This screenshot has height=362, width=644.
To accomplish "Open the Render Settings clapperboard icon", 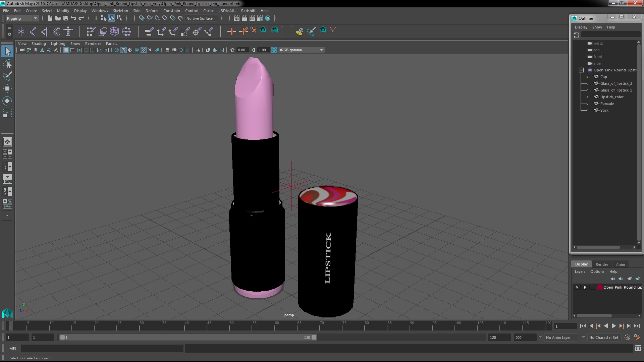I will pyautogui.click(x=260, y=18).
